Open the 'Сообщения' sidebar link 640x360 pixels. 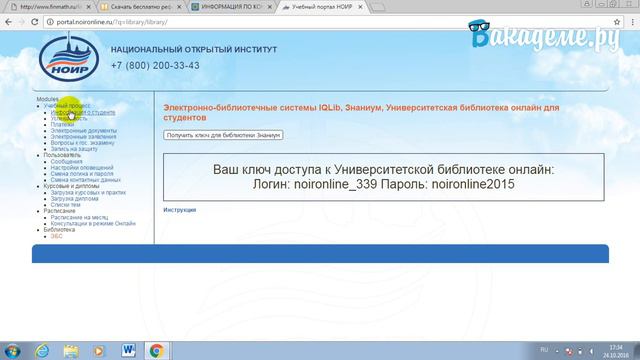coord(67,162)
